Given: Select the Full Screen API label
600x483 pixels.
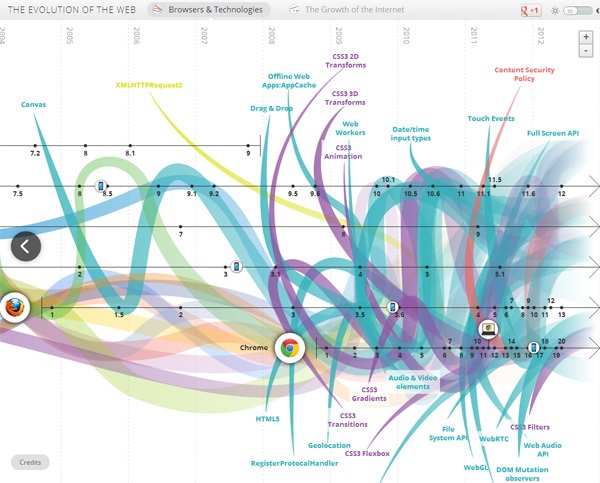Looking at the screenshot, I should (553, 133).
